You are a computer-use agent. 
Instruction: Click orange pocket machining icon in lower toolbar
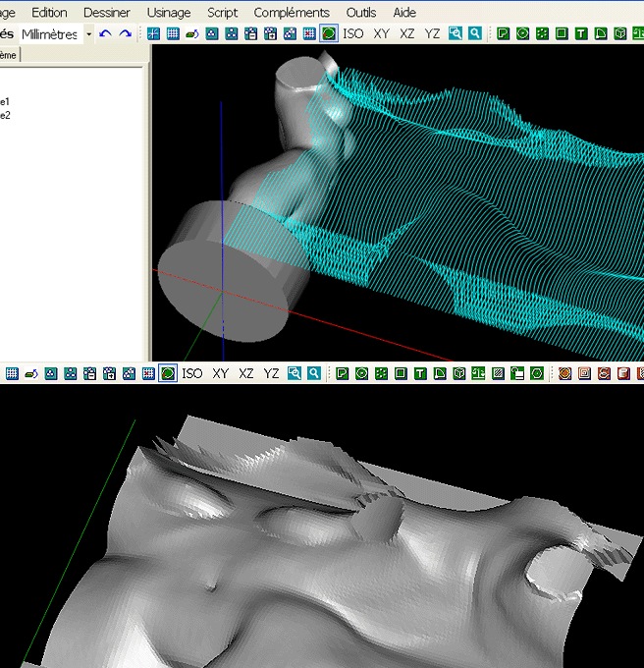click(x=585, y=373)
